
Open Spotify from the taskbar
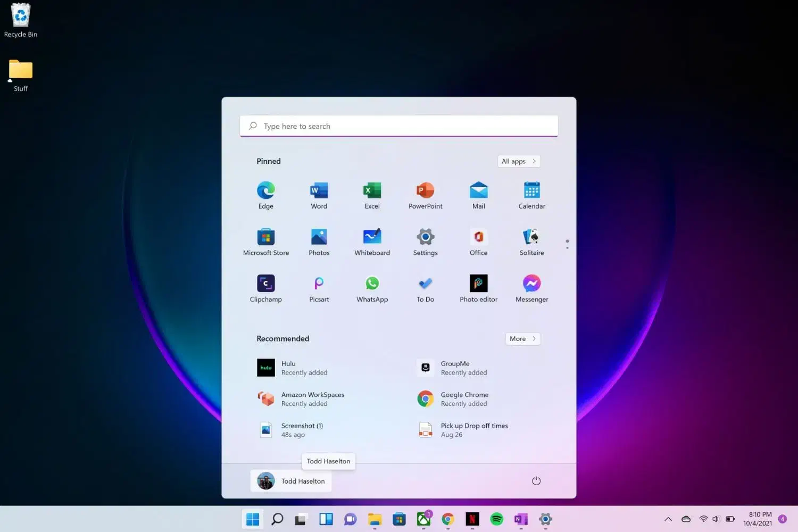(496, 519)
